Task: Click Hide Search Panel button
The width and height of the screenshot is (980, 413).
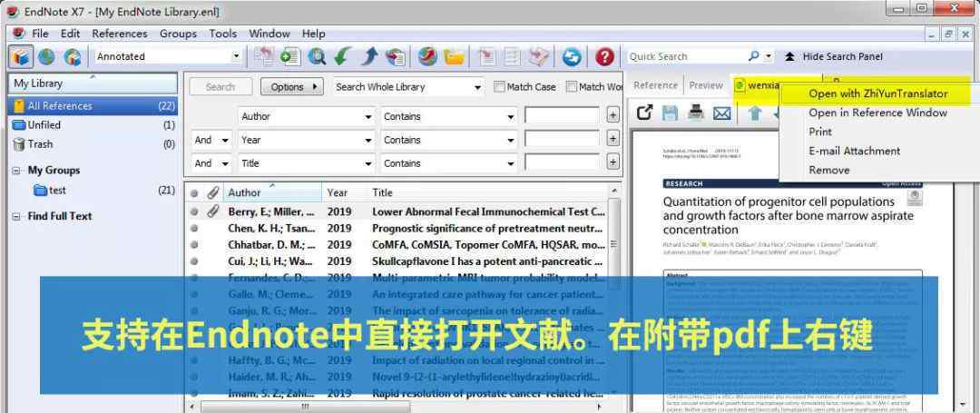Action: click(834, 56)
